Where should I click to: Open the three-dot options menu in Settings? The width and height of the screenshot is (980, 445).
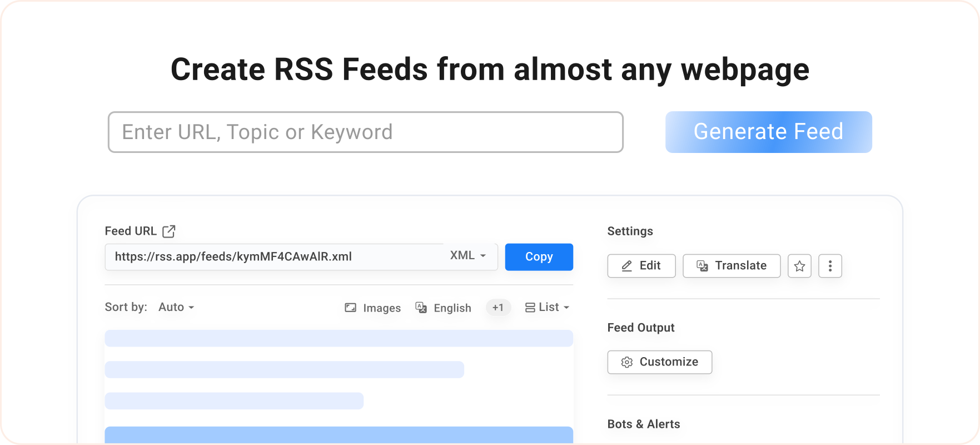coord(830,266)
